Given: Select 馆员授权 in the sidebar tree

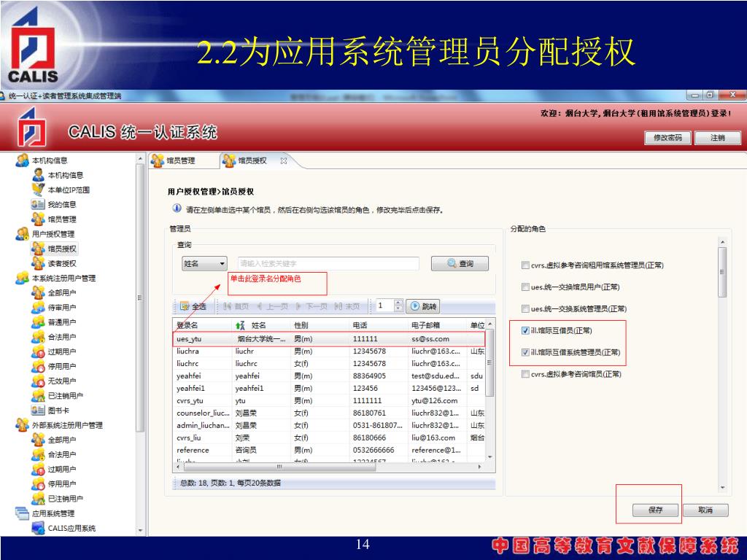Looking at the screenshot, I should [x=62, y=249].
